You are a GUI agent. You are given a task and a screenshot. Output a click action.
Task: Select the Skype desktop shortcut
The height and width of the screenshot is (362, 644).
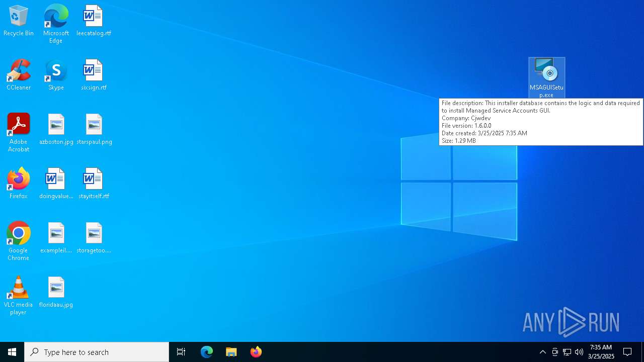tap(56, 75)
